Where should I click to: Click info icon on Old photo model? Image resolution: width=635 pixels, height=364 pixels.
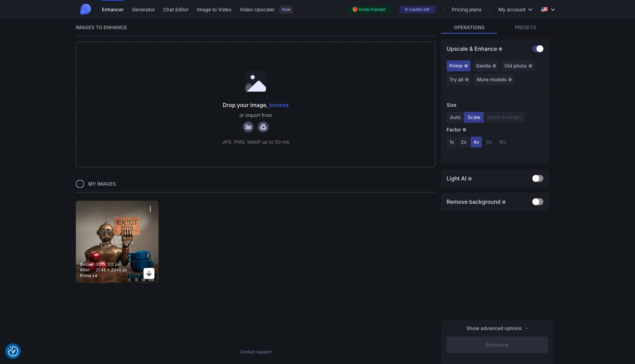tap(530, 66)
